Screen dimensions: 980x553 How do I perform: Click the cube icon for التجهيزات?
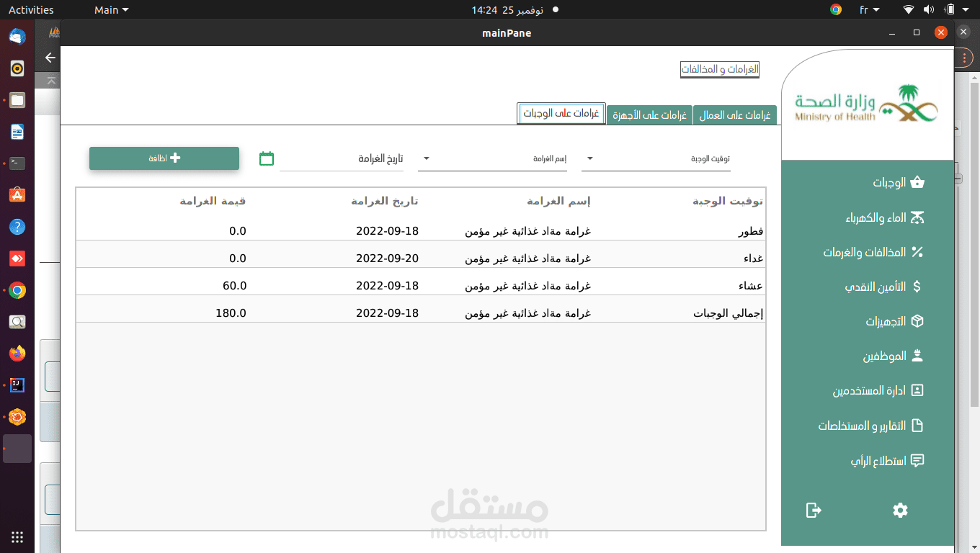[x=917, y=321]
